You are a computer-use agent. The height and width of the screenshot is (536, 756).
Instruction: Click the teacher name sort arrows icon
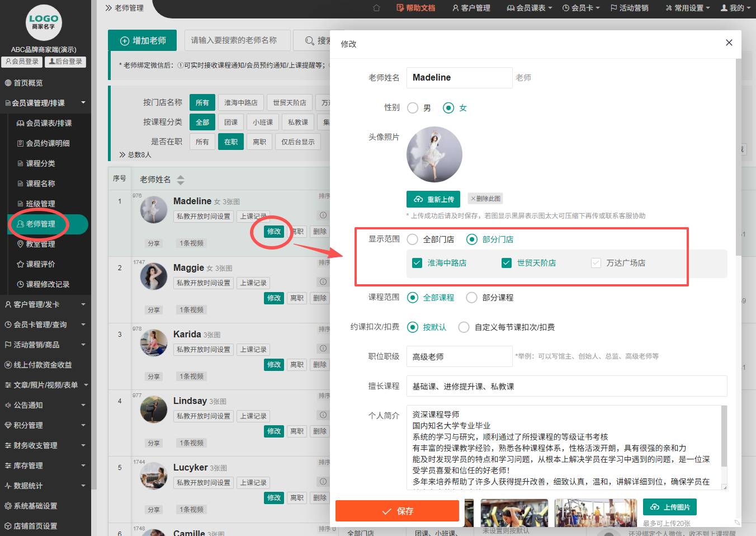tap(180, 180)
